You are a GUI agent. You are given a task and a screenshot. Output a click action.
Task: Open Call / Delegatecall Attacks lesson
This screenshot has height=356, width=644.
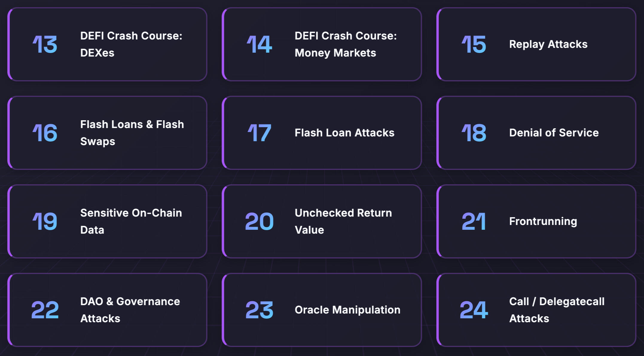(x=557, y=310)
